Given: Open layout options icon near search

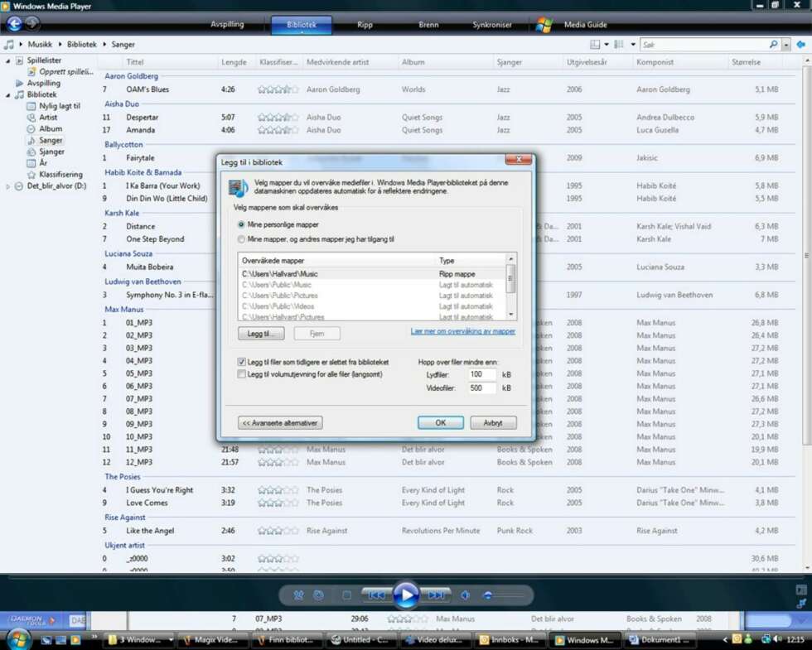Looking at the screenshot, I should click(x=595, y=45).
